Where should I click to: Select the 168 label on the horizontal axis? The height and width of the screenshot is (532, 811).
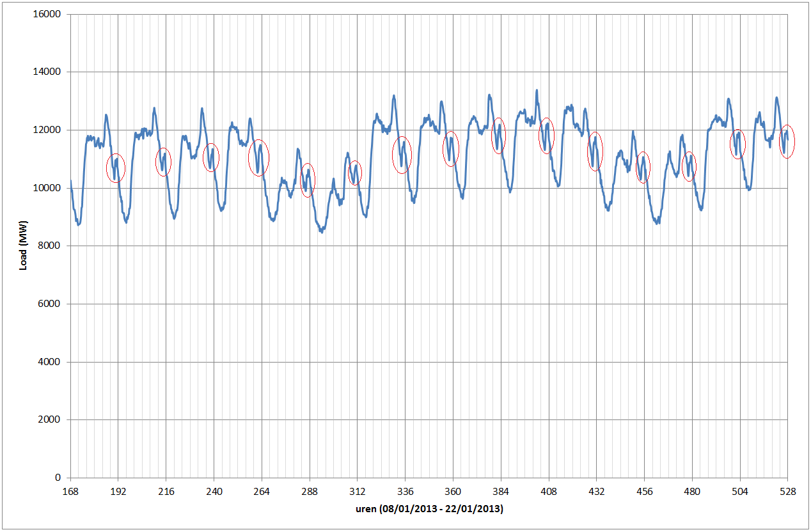(x=70, y=492)
